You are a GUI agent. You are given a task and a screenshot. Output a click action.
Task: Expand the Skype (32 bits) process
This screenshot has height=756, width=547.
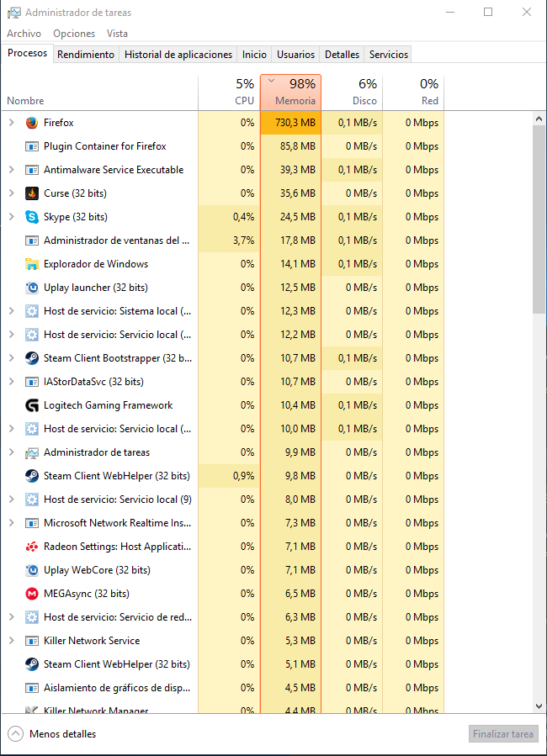pyautogui.click(x=12, y=217)
